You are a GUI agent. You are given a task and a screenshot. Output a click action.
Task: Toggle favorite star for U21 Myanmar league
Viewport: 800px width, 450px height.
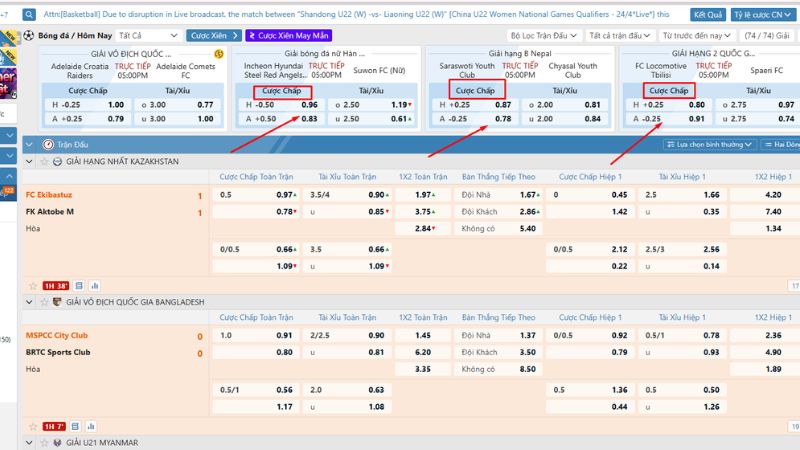coord(45,443)
